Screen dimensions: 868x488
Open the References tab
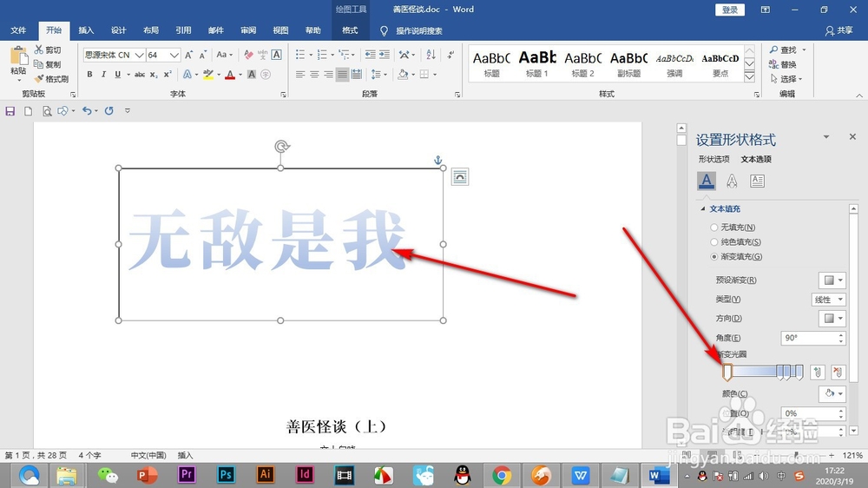coord(183,30)
